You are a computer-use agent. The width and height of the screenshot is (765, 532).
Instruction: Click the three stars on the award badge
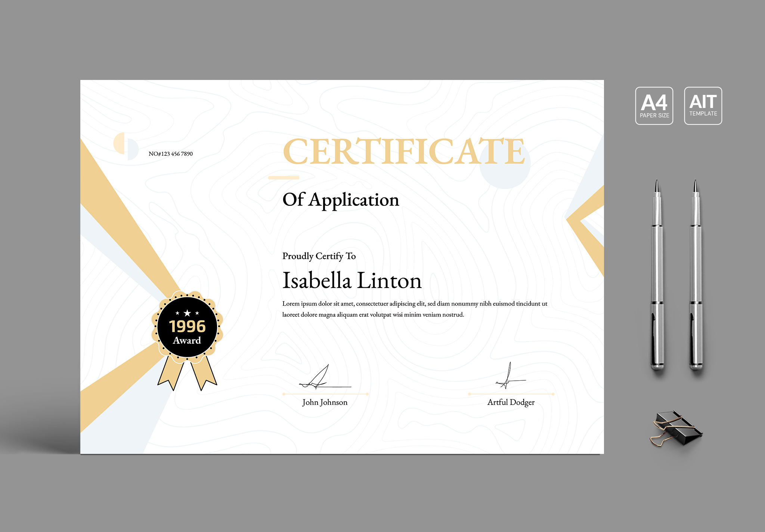click(187, 313)
